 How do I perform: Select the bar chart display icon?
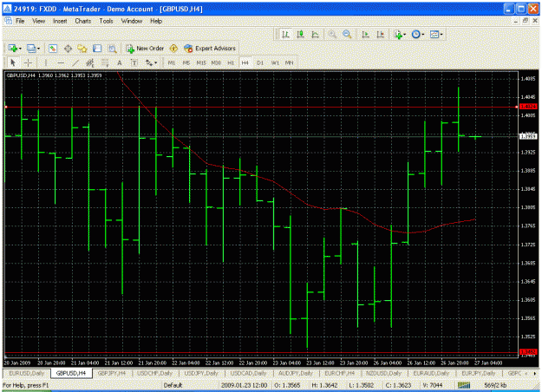tap(285, 34)
